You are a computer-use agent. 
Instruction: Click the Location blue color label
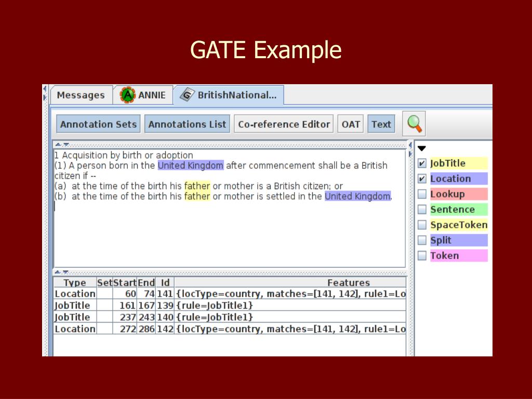pos(459,179)
